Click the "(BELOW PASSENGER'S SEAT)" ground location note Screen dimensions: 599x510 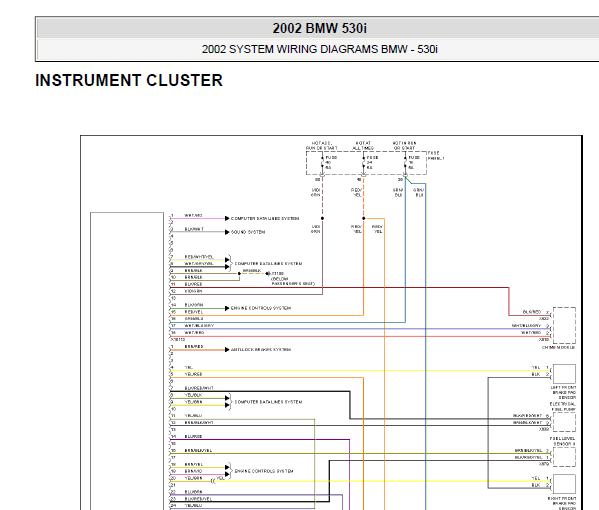(x=293, y=281)
